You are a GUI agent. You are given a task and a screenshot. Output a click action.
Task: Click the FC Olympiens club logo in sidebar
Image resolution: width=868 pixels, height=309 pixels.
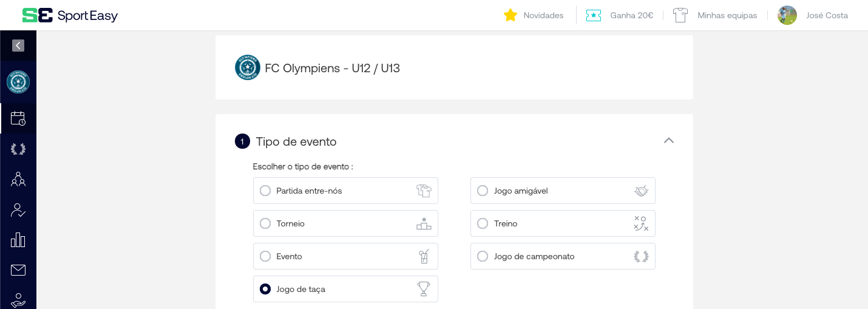tap(18, 82)
